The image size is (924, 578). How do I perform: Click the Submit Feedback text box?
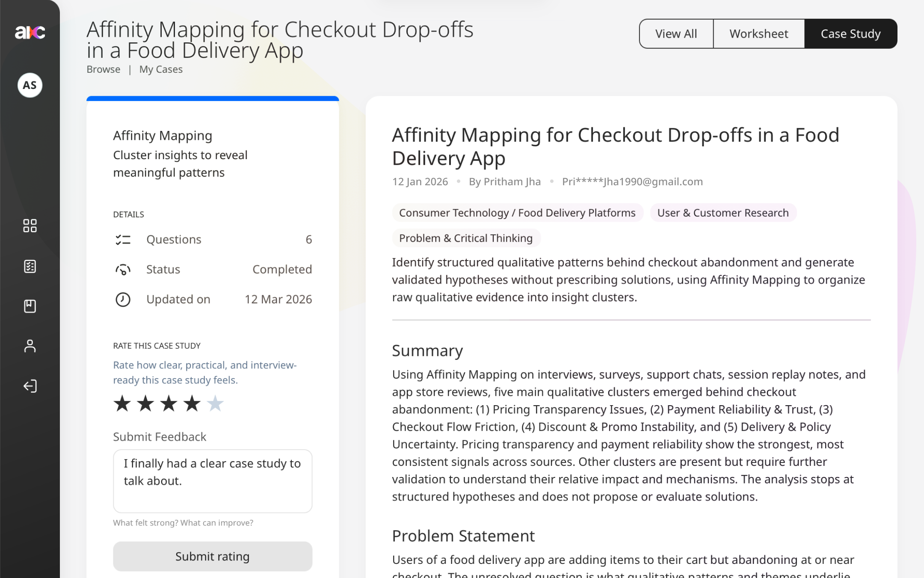click(213, 481)
